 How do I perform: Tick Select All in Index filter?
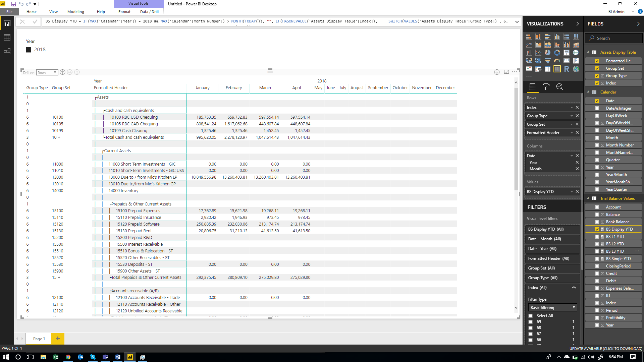531,316
